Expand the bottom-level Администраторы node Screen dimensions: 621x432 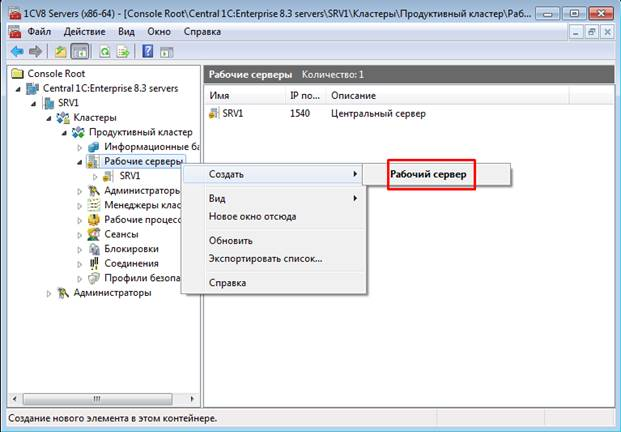coord(49,293)
